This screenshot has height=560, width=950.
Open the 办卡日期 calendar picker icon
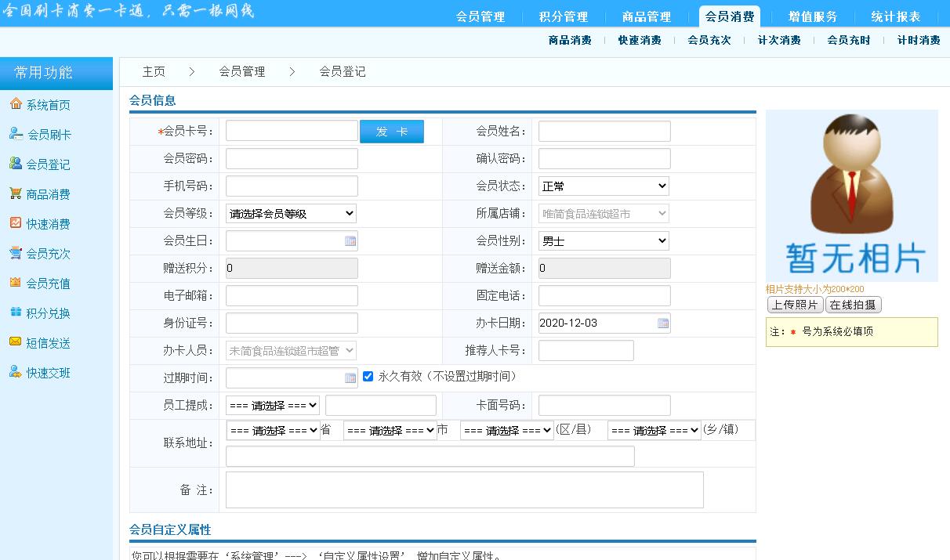tap(663, 323)
